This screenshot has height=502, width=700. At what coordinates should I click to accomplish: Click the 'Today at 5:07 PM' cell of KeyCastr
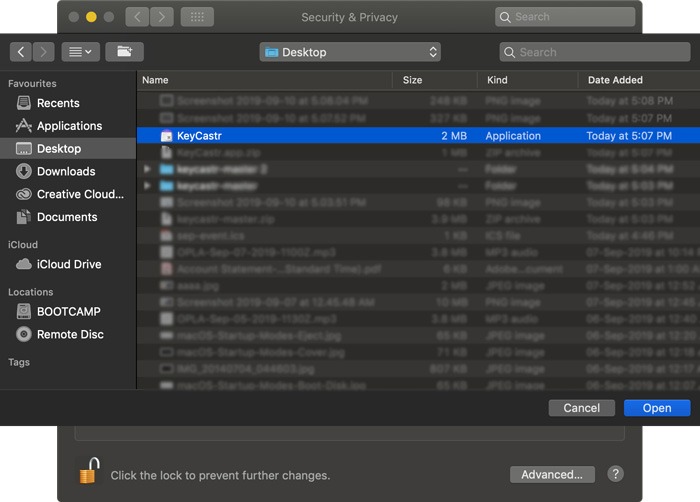click(x=629, y=136)
